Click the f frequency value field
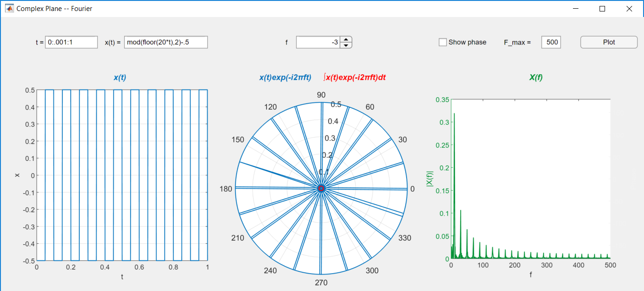Screen dimensions: 644x291 coord(319,42)
